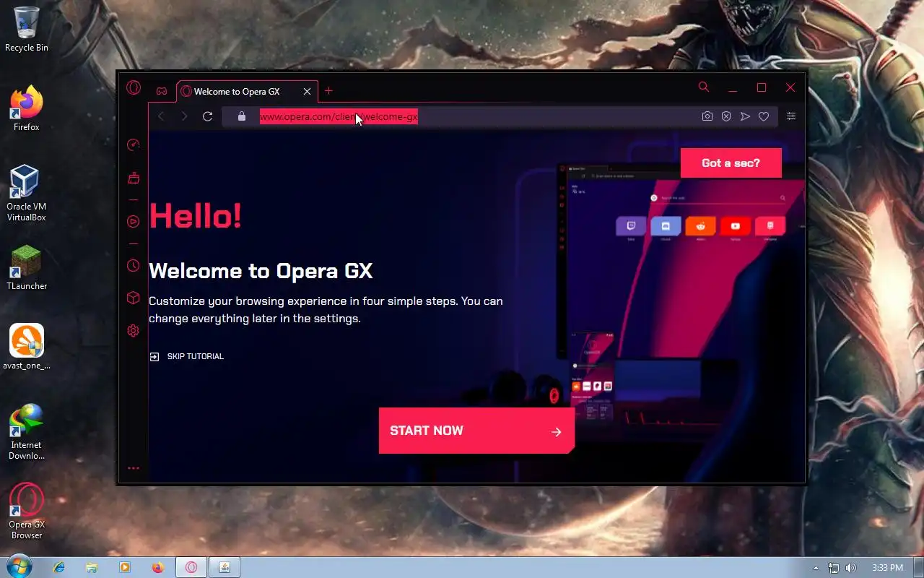924x578 pixels.
Task: Open the GX Corner gamepad icon
Action: [x=162, y=91]
